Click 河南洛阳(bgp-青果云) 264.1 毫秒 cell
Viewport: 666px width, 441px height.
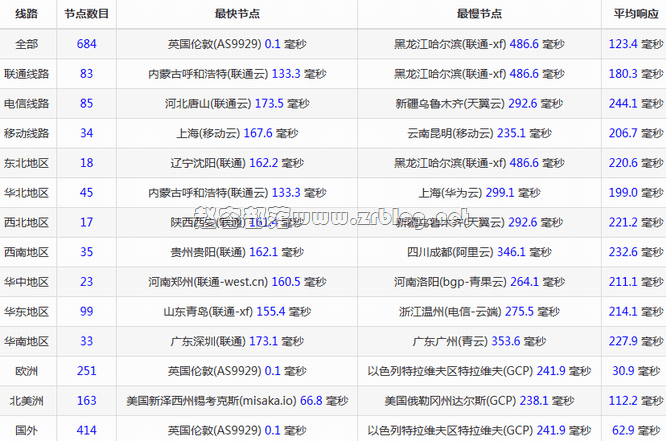point(479,282)
